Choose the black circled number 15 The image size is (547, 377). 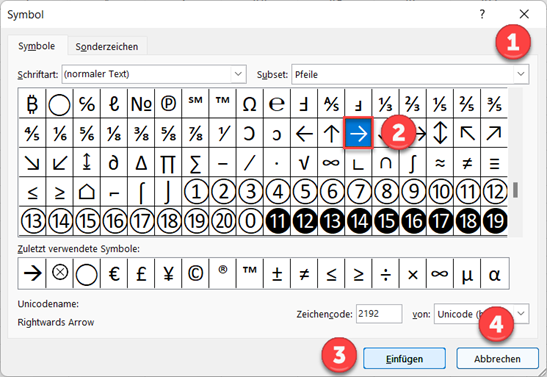pos(385,221)
